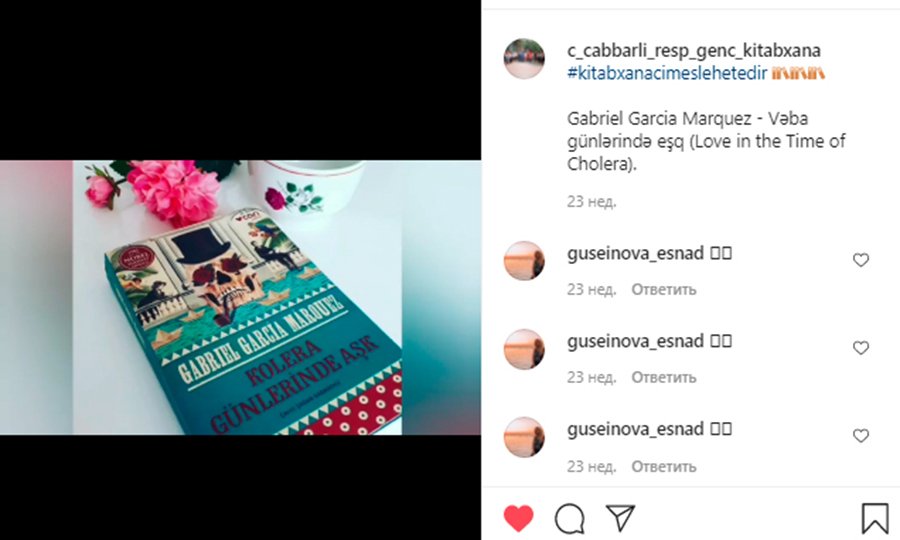Open first guseinova_esnad username link
Viewport: 900px width, 540px height.
[x=635, y=253]
